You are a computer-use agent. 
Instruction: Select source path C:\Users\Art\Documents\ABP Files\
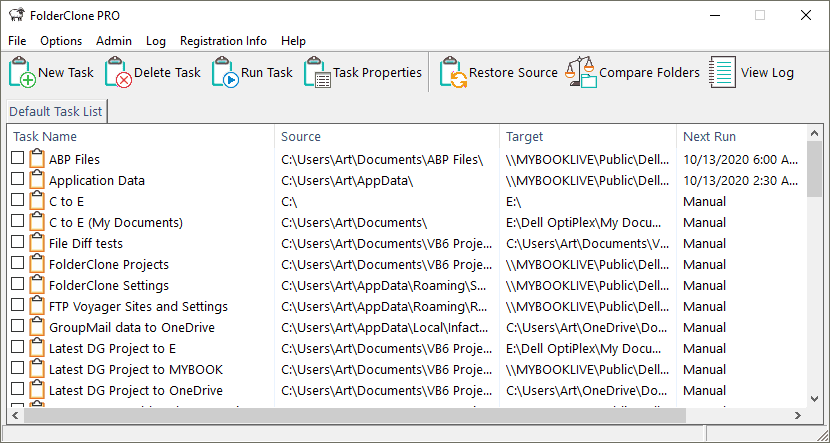coord(382,159)
